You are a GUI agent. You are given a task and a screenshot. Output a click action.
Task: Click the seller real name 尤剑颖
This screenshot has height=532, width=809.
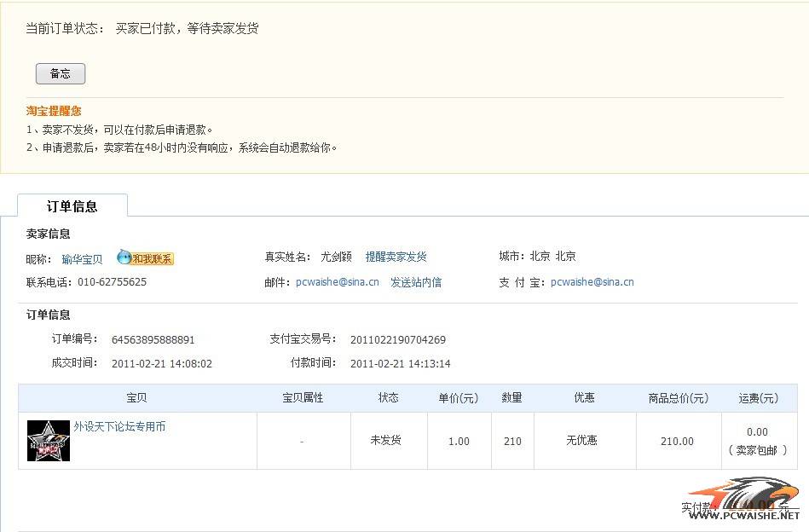(x=336, y=257)
